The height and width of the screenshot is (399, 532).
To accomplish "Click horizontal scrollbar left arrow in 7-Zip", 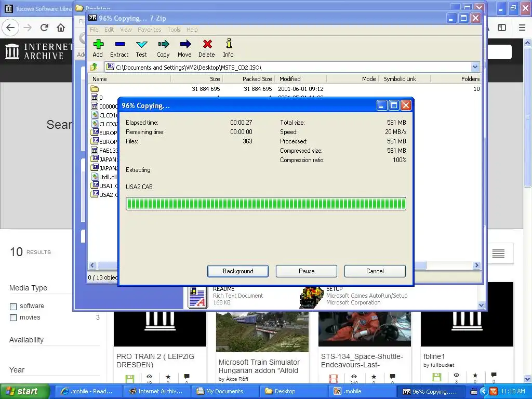I will coord(92,265).
